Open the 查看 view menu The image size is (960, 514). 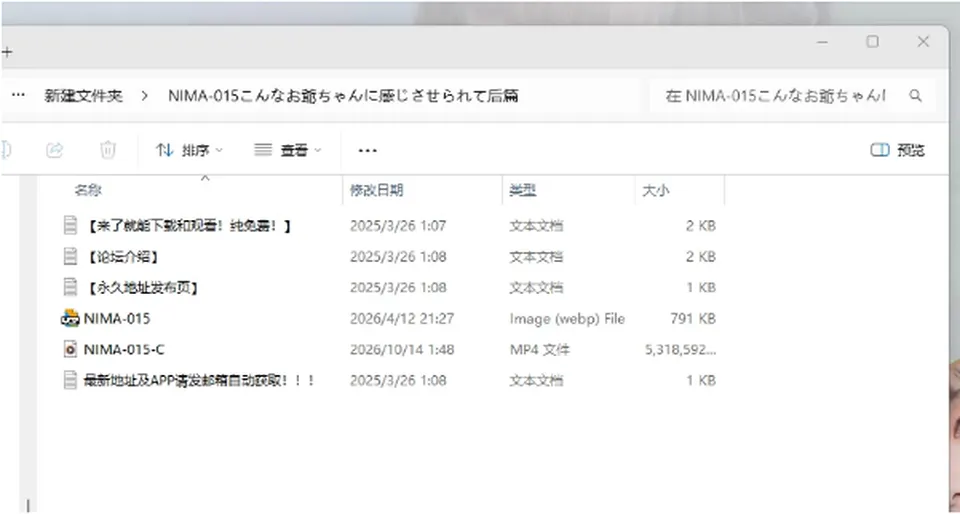click(x=288, y=150)
